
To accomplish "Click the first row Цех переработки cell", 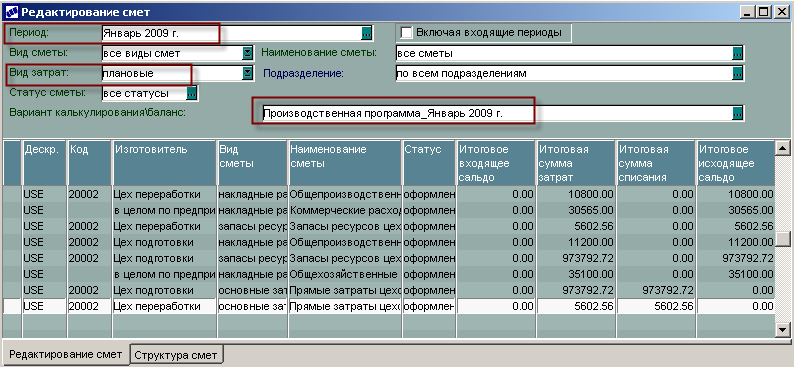I will (164, 194).
